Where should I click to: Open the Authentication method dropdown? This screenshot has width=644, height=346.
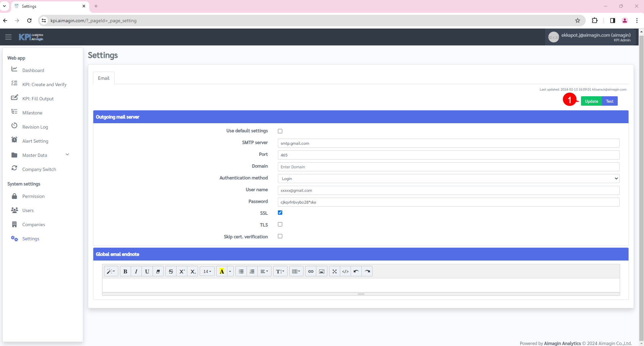coord(448,178)
